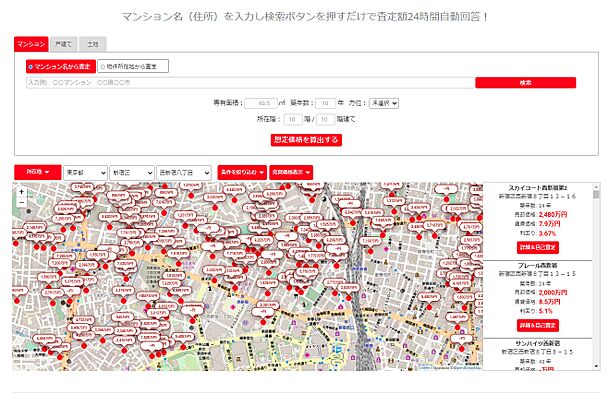608x394 pixels.
Task: Click the 2,000万円 sale price text
Action: [553, 292]
